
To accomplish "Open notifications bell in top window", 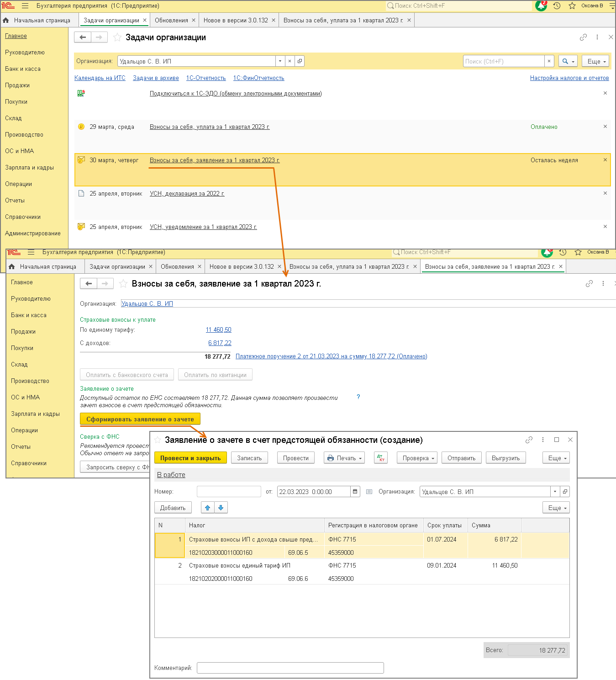I will 541,6.
